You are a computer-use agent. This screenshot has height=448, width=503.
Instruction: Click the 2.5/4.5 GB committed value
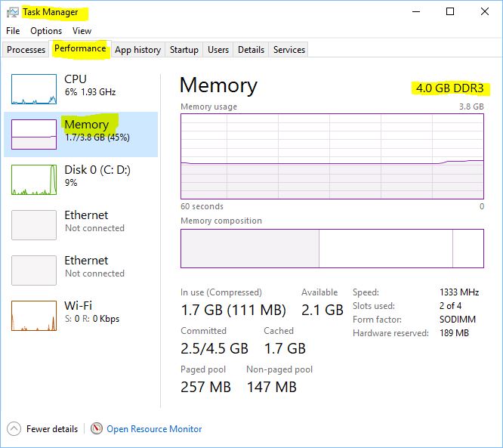pyautogui.click(x=214, y=348)
